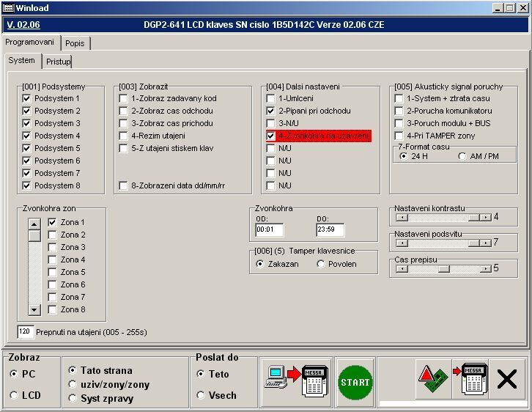The image size is (532, 412).
Task: Select AM / PM time format
Action: (x=462, y=156)
